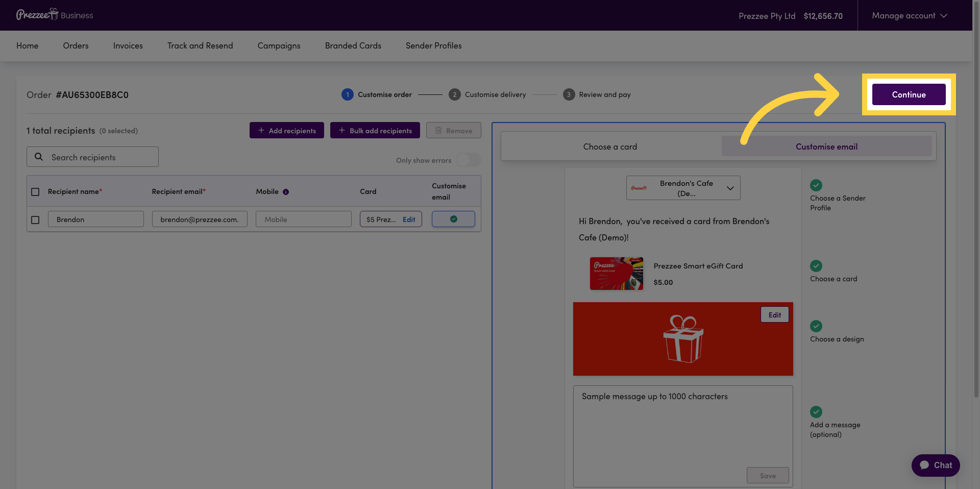Toggle Only show errors switch
The height and width of the screenshot is (489, 980).
point(468,160)
